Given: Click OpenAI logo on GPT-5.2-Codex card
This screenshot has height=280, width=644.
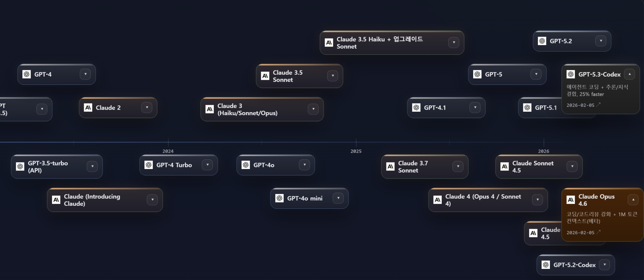Looking at the screenshot, I should (x=546, y=265).
